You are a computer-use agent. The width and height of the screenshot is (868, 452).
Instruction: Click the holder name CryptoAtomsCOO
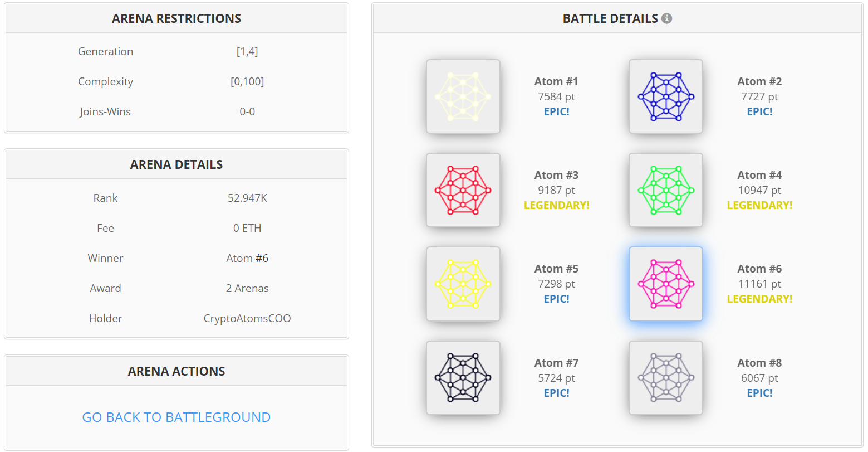click(x=247, y=318)
